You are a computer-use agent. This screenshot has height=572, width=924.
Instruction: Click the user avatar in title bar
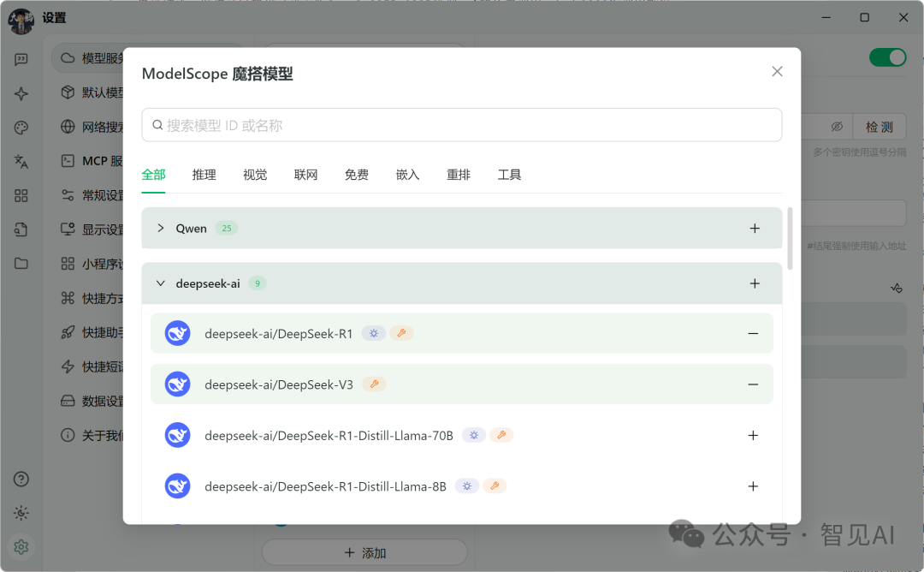click(x=21, y=20)
